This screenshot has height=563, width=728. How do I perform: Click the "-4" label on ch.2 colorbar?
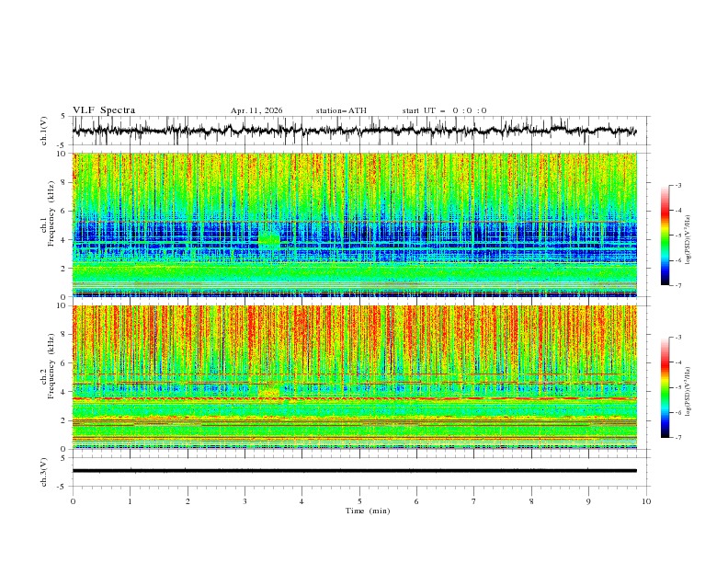click(678, 362)
